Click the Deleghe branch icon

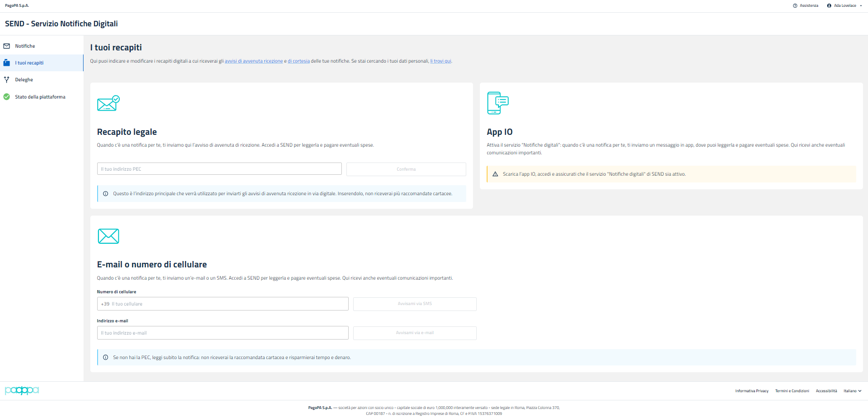pyautogui.click(x=7, y=79)
